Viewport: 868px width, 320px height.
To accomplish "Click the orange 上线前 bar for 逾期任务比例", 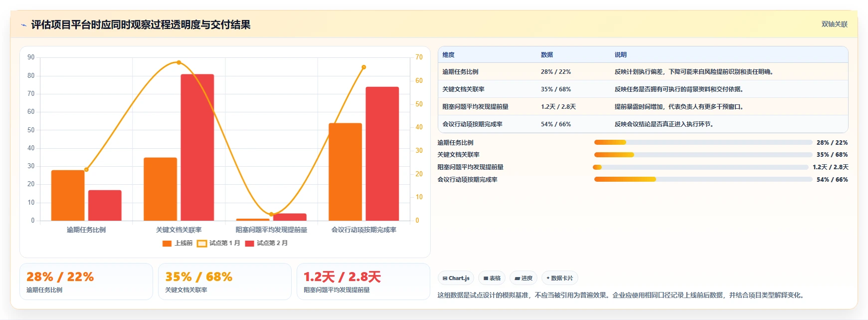I will point(68,195).
